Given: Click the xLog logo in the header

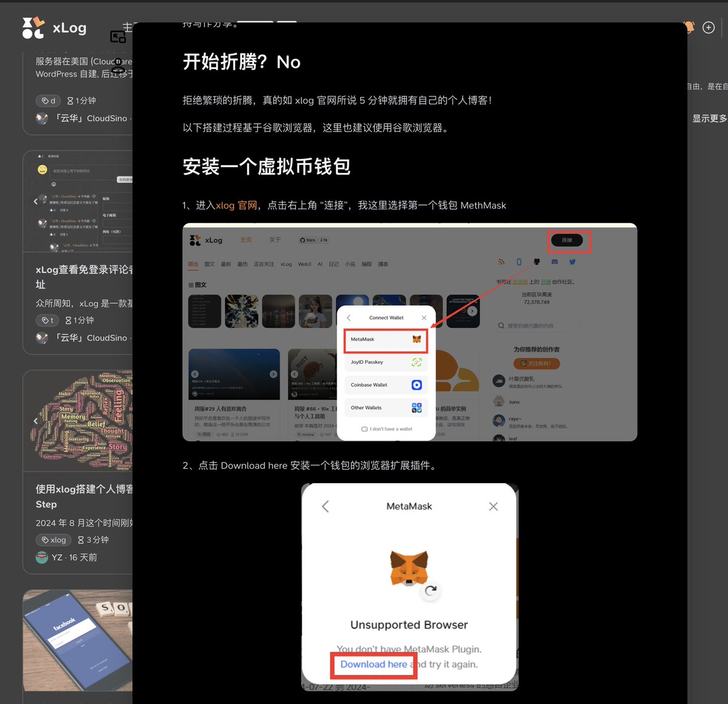Looking at the screenshot, I should click(54, 27).
